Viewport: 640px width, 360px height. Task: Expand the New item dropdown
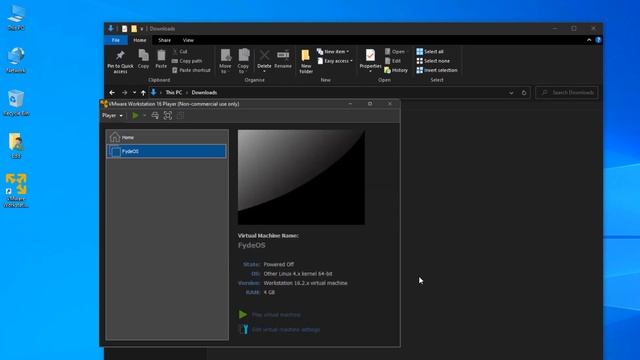[x=333, y=51]
